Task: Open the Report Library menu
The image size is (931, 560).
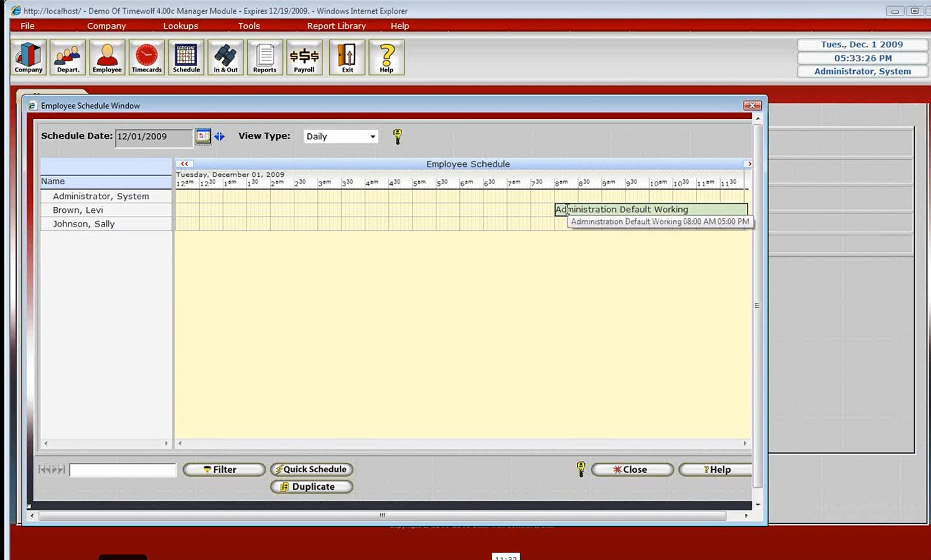Action: [x=336, y=26]
